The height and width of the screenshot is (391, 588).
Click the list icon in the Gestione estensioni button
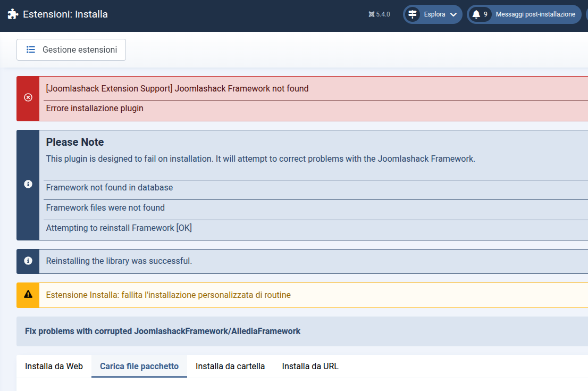(x=31, y=49)
